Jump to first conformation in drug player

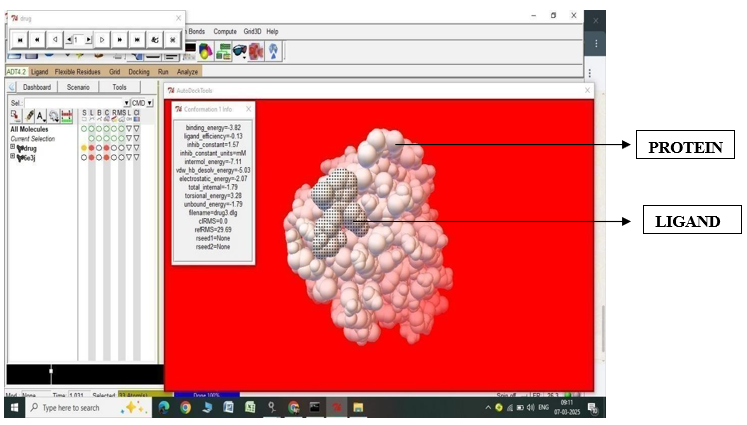18,39
